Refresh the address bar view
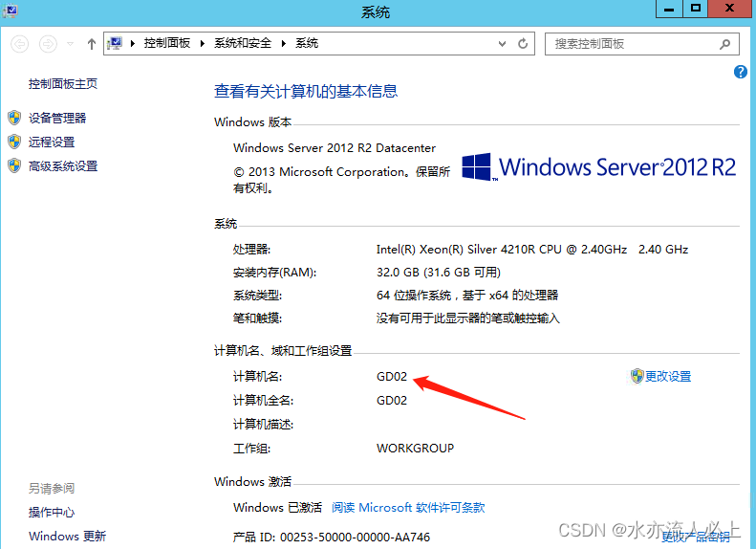The height and width of the screenshot is (549, 756). pyautogui.click(x=523, y=44)
